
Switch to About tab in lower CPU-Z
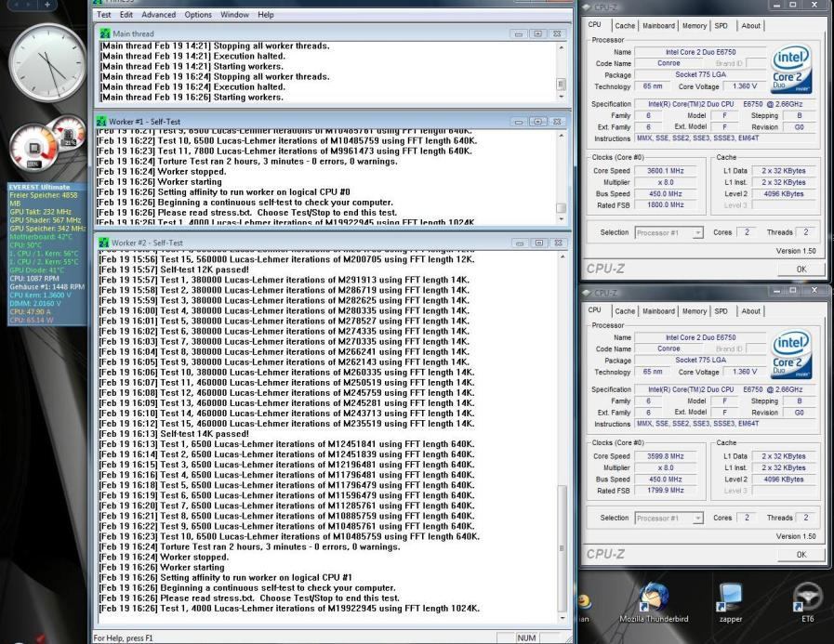click(x=750, y=311)
